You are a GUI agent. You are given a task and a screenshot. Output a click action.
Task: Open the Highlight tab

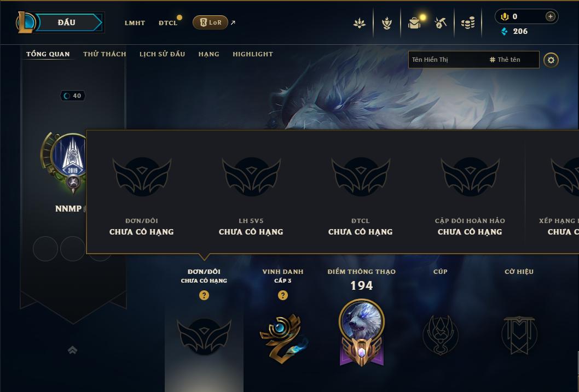click(x=253, y=54)
